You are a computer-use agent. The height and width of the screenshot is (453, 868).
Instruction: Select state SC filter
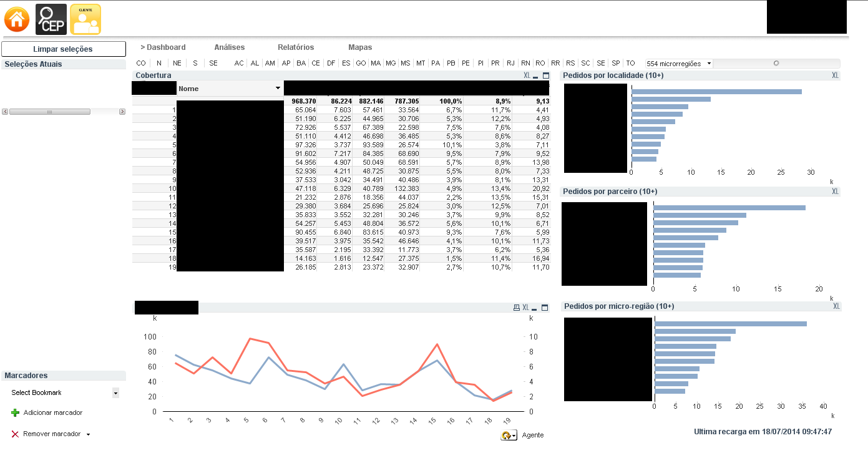click(585, 64)
